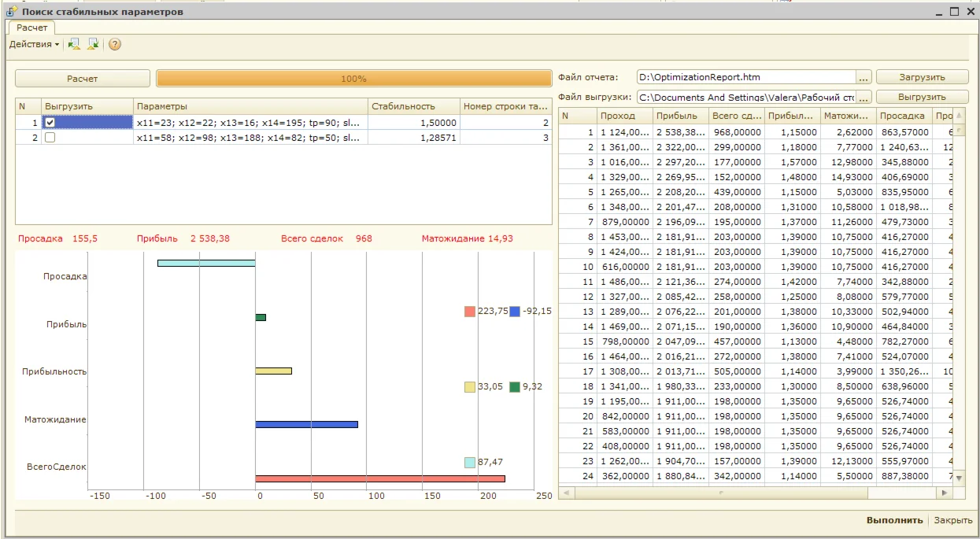Open help via the question mark icon

(x=115, y=44)
